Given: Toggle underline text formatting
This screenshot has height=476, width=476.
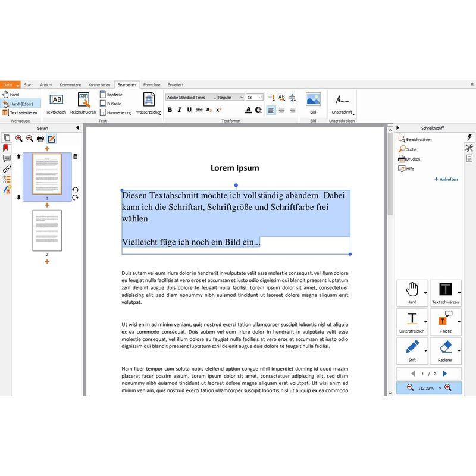Looking at the screenshot, I should tap(189, 110).
